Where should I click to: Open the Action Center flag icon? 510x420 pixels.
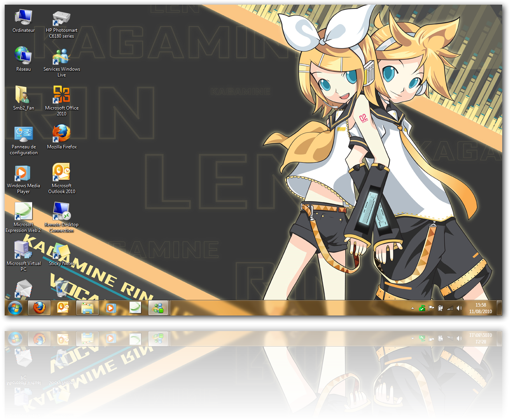click(431, 308)
